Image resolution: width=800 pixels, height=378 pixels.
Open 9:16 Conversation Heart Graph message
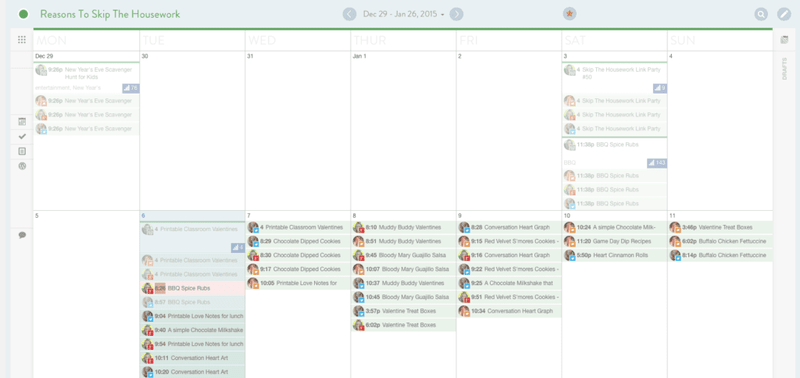509,255
